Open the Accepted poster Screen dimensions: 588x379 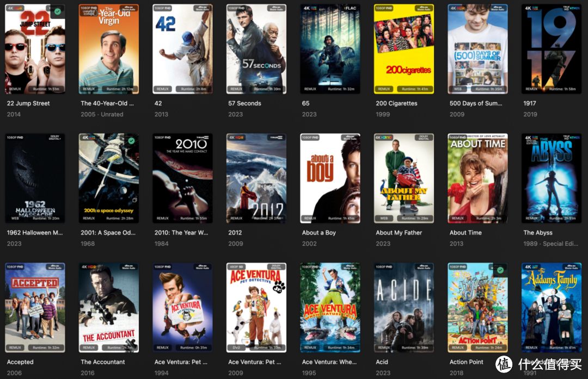pos(35,307)
